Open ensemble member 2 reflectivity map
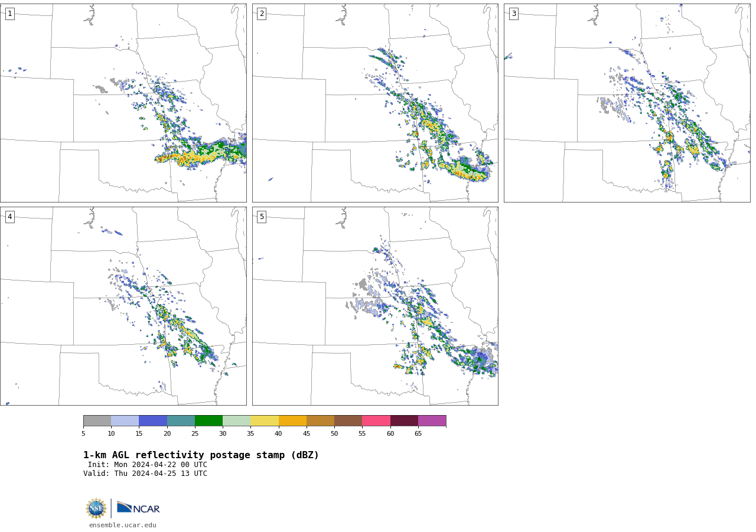 click(375, 103)
